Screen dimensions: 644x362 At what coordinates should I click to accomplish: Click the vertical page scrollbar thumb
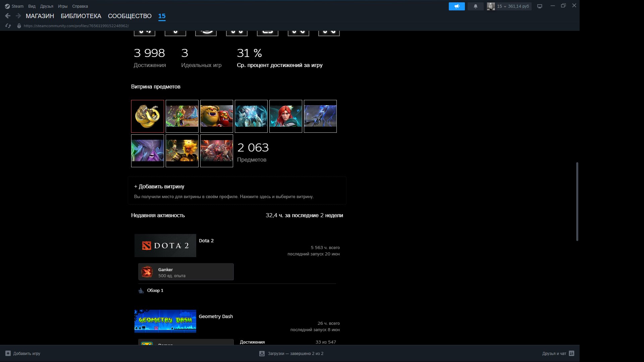(577, 201)
